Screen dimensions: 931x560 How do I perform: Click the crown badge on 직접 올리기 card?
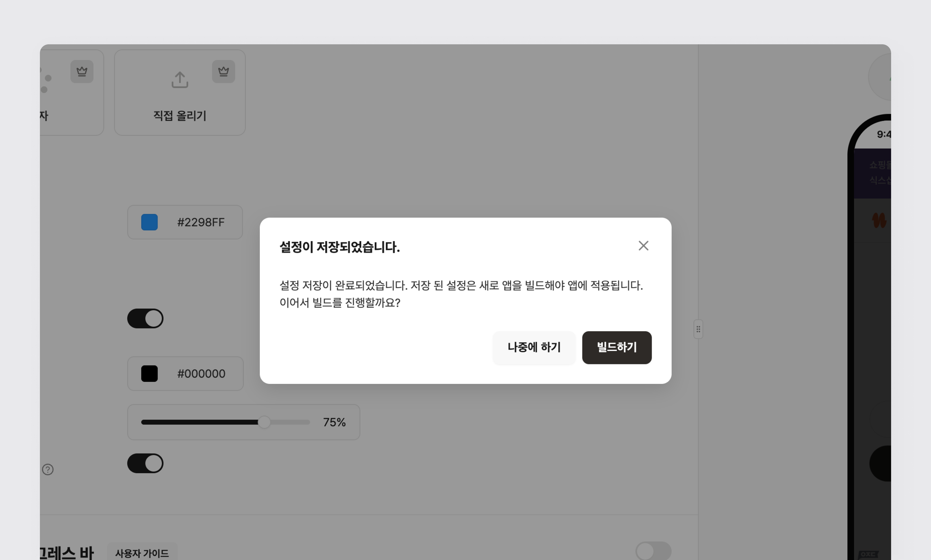pyautogui.click(x=223, y=71)
